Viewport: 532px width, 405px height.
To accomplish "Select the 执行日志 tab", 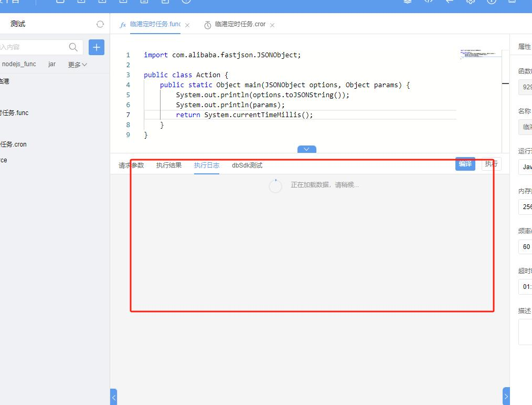I will tap(207, 165).
